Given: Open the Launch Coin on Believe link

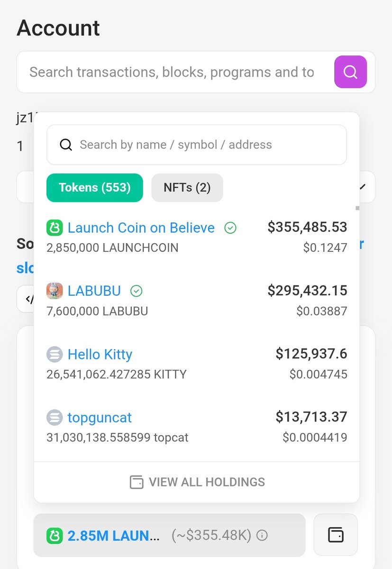Looking at the screenshot, I should (141, 228).
